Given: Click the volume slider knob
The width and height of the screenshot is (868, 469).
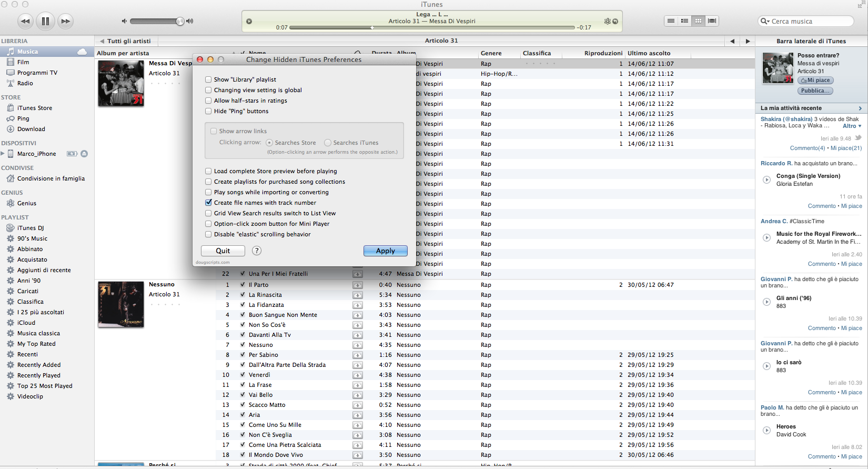Looking at the screenshot, I should [180, 21].
